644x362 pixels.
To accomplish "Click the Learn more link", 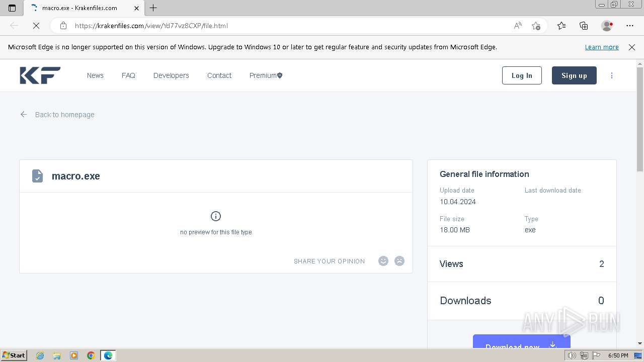I will 602,47.
